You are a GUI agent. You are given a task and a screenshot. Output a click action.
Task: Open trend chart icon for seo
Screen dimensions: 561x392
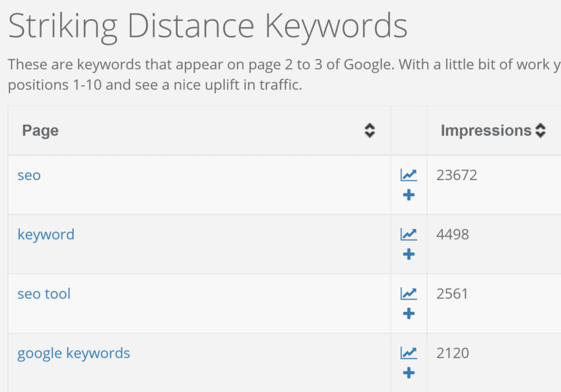point(409,175)
